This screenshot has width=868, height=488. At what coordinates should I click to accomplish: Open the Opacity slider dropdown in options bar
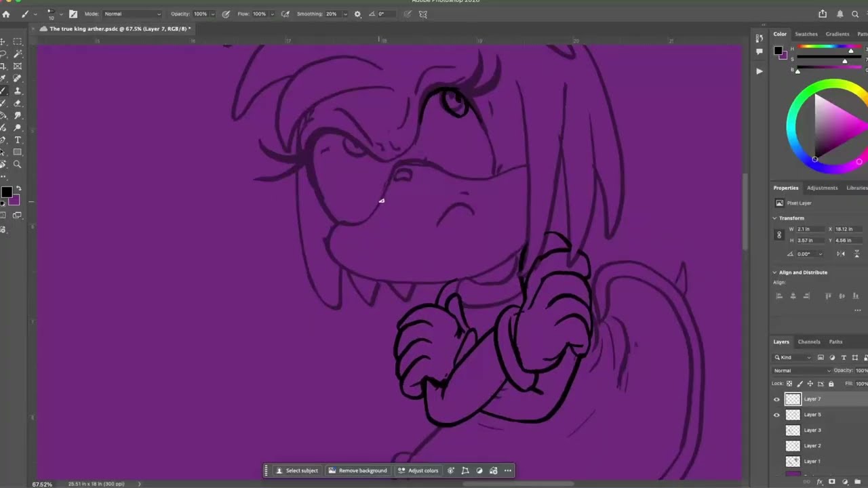point(213,14)
